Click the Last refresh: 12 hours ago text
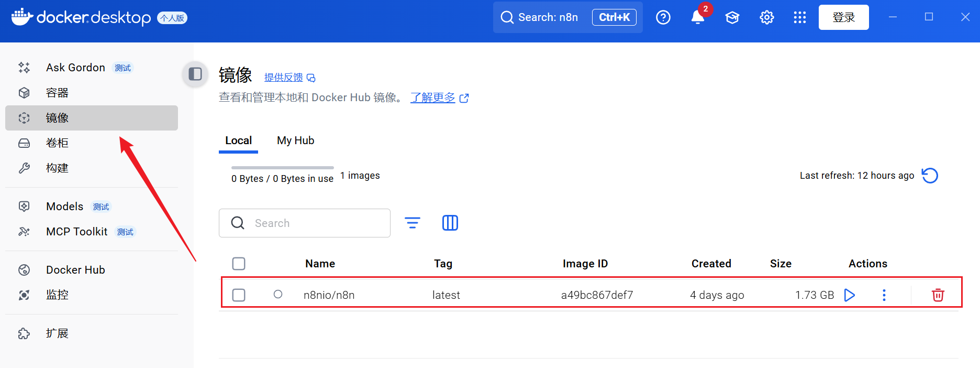 click(x=857, y=176)
